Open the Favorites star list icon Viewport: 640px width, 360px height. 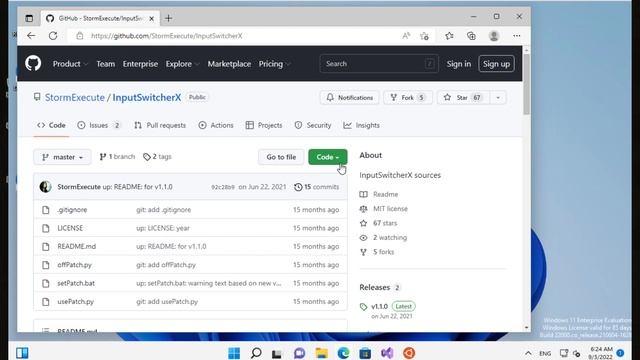[x=449, y=36]
